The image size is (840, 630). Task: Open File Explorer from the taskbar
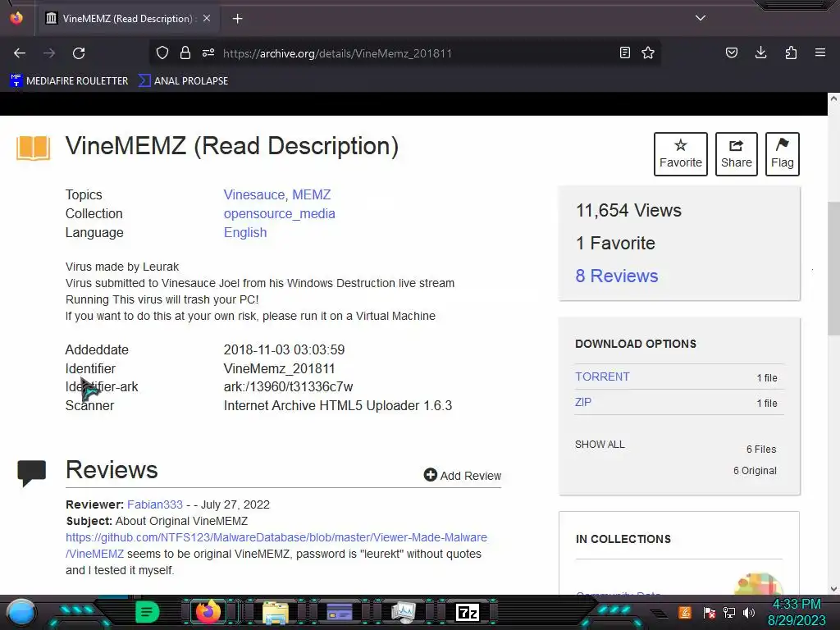[x=276, y=612]
